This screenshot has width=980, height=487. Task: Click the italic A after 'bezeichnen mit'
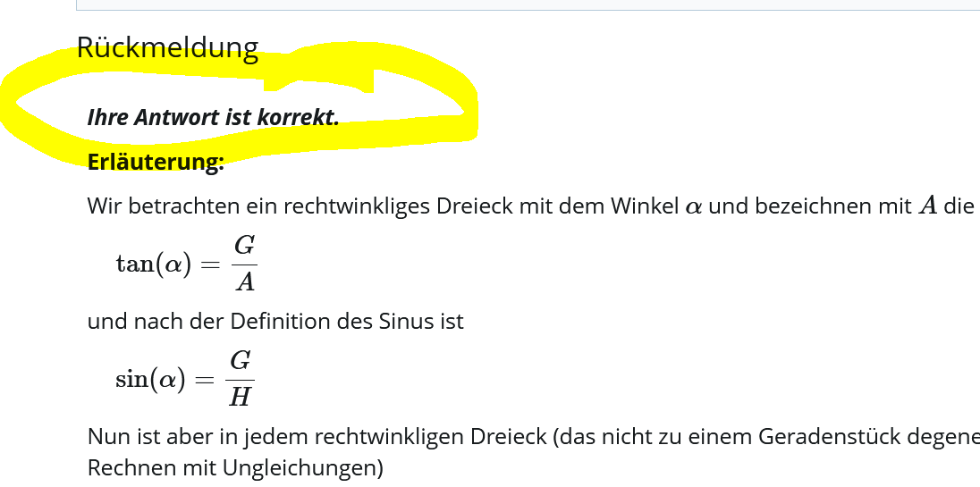pyautogui.click(x=927, y=206)
